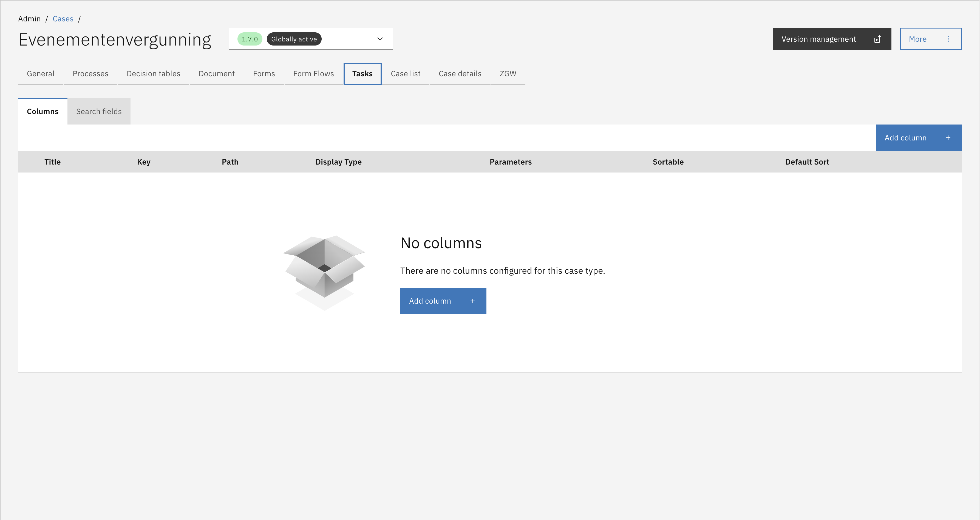980x520 pixels.
Task: Click the Version management upload icon
Action: coord(877,39)
